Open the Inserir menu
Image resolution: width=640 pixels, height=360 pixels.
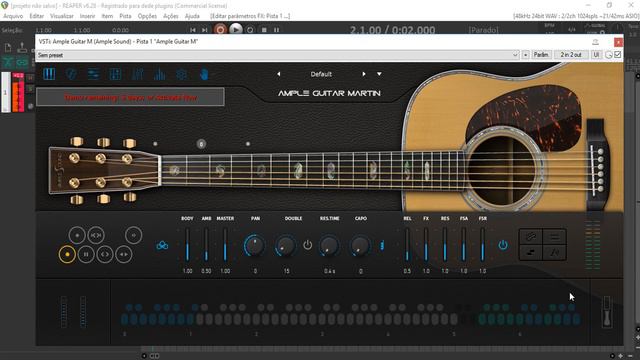tap(87, 16)
